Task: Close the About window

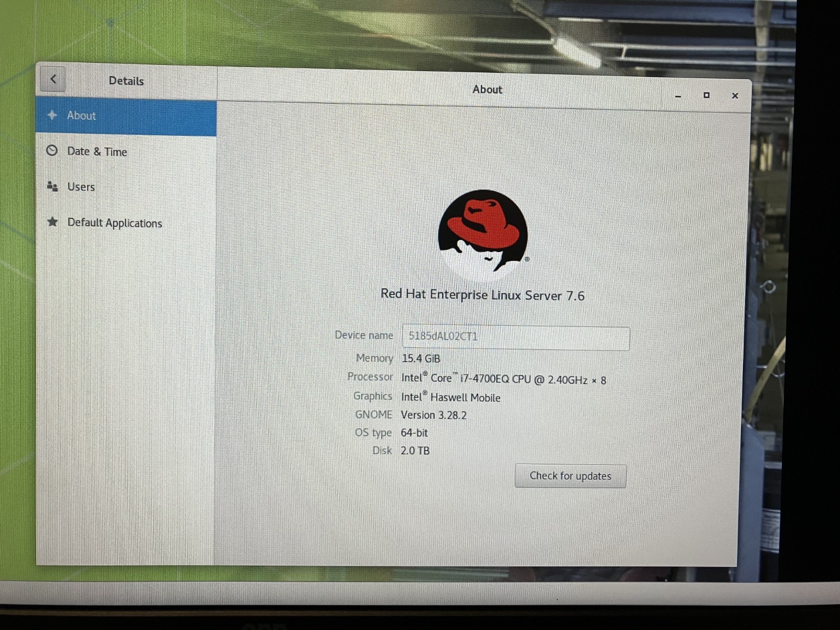Action: click(x=735, y=96)
